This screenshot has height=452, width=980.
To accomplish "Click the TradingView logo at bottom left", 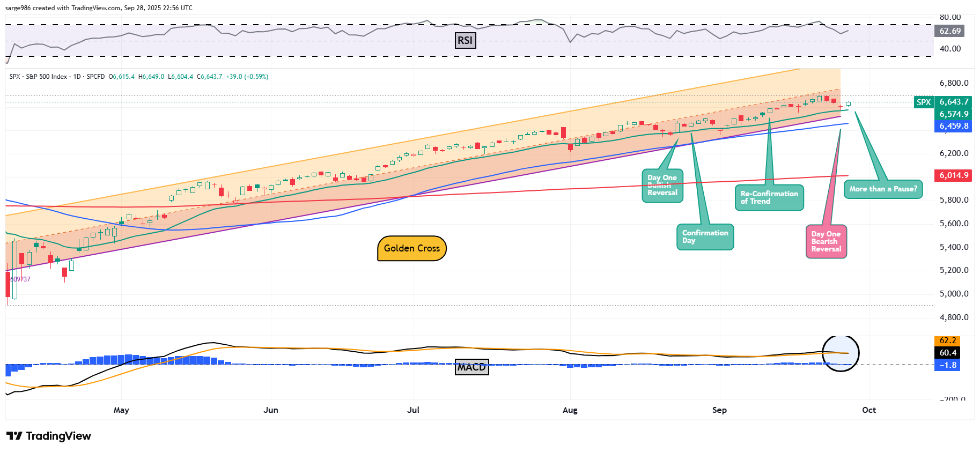I will coord(49,436).
